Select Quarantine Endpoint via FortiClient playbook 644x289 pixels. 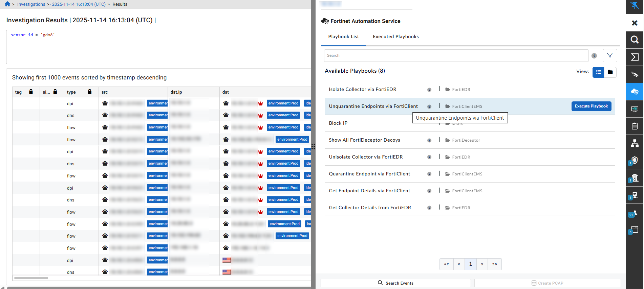click(369, 174)
